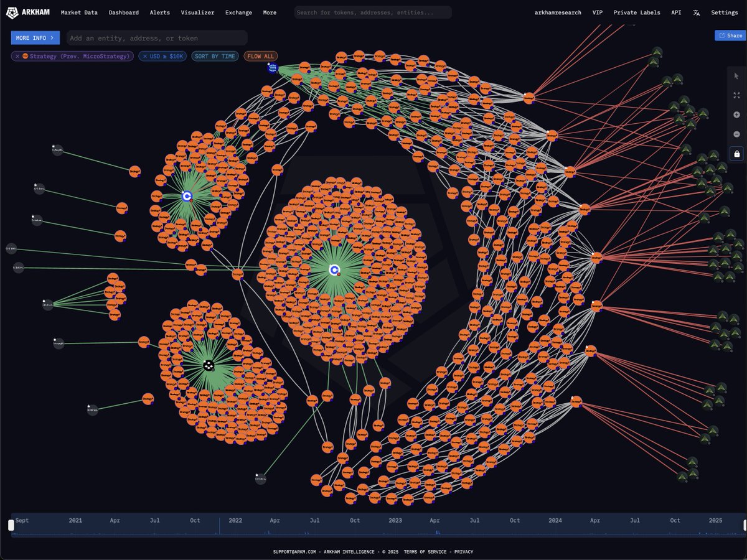Screen dimensions: 747x560
Task: Open the Privacy link
Action: (x=464, y=552)
